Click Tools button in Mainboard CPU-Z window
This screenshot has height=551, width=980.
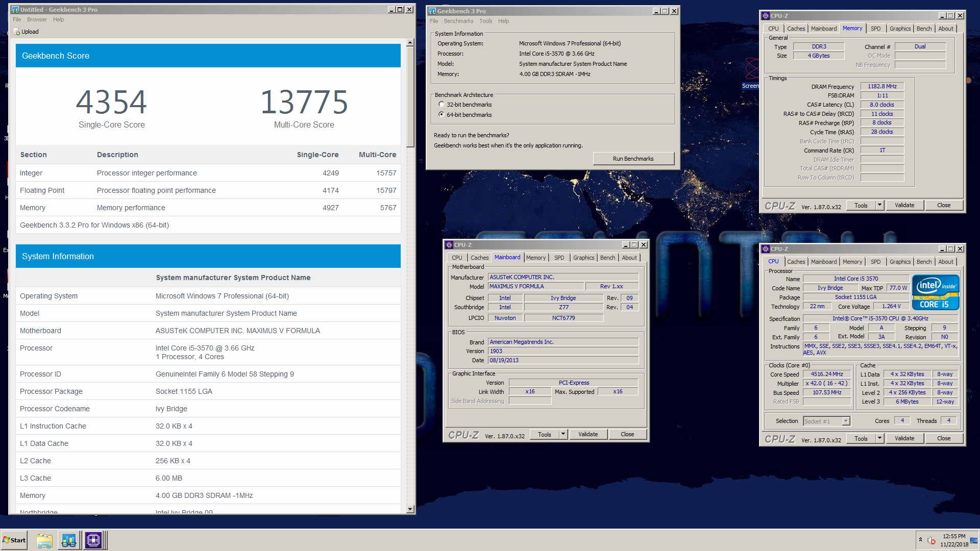545,434
